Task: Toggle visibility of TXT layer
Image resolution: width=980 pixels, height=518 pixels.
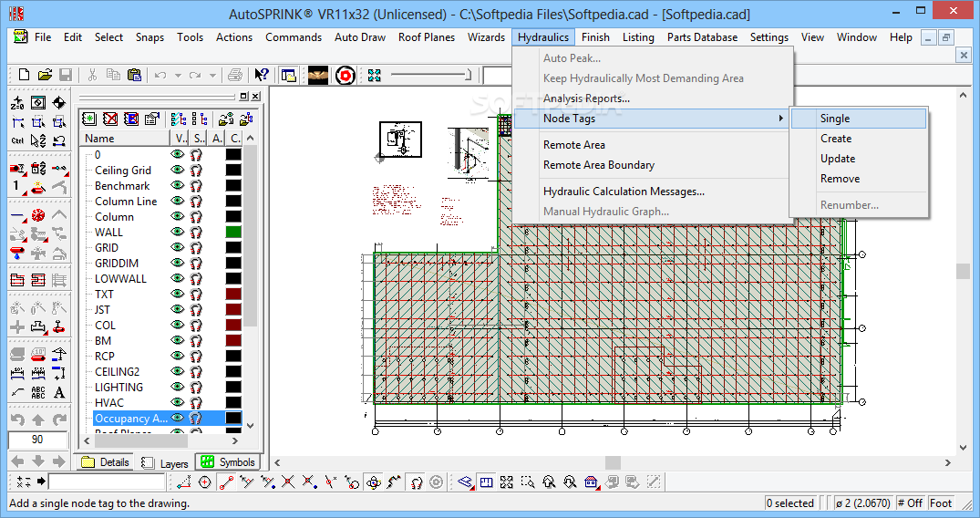Action: (178, 294)
